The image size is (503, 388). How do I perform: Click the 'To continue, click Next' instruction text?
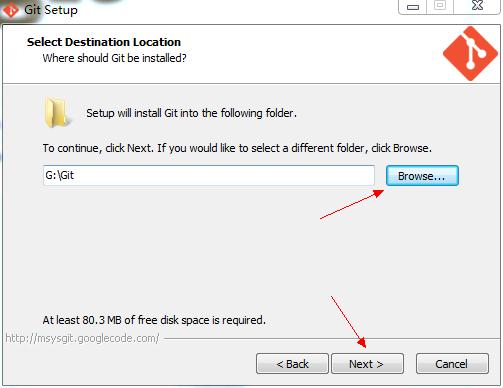[x=237, y=148]
